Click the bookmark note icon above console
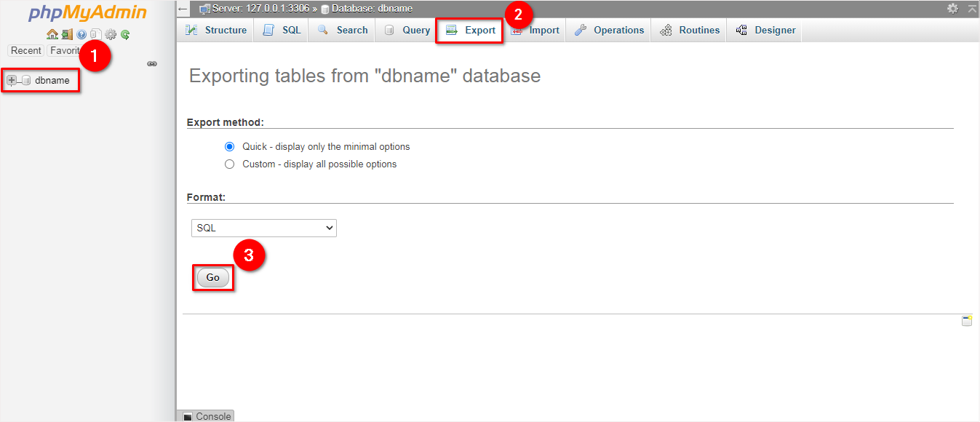 [967, 321]
